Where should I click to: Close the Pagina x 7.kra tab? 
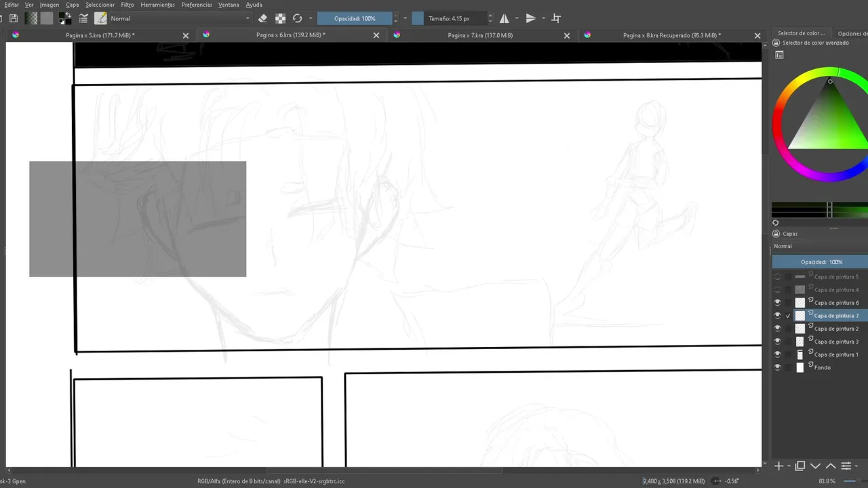click(567, 35)
